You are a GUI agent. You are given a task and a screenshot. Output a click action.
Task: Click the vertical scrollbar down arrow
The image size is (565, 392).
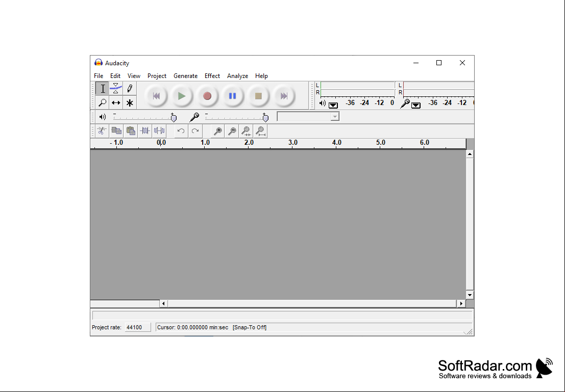click(470, 295)
